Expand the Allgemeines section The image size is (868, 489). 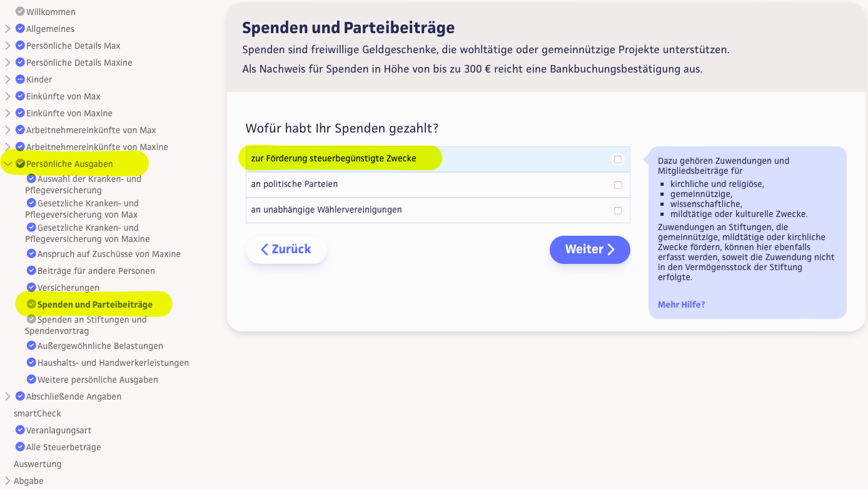pos(8,29)
